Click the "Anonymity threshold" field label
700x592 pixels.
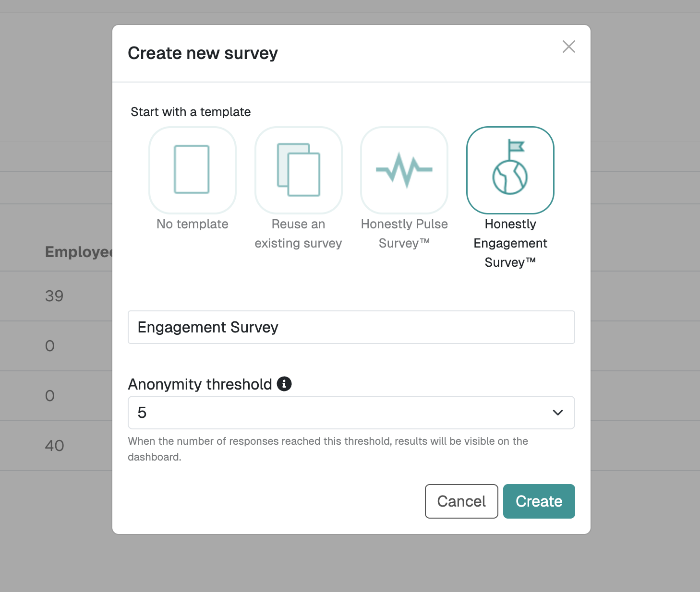(x=200, y=384)
